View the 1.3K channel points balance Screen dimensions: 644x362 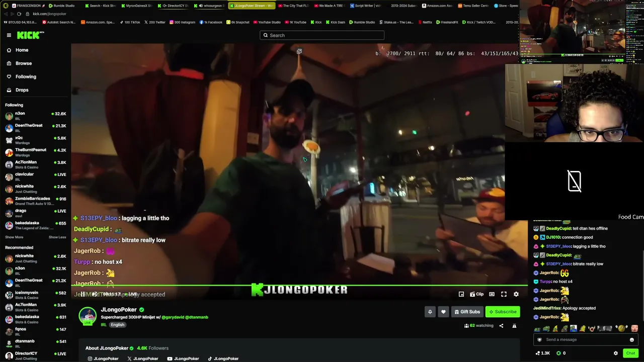click(x=543, y=353)
